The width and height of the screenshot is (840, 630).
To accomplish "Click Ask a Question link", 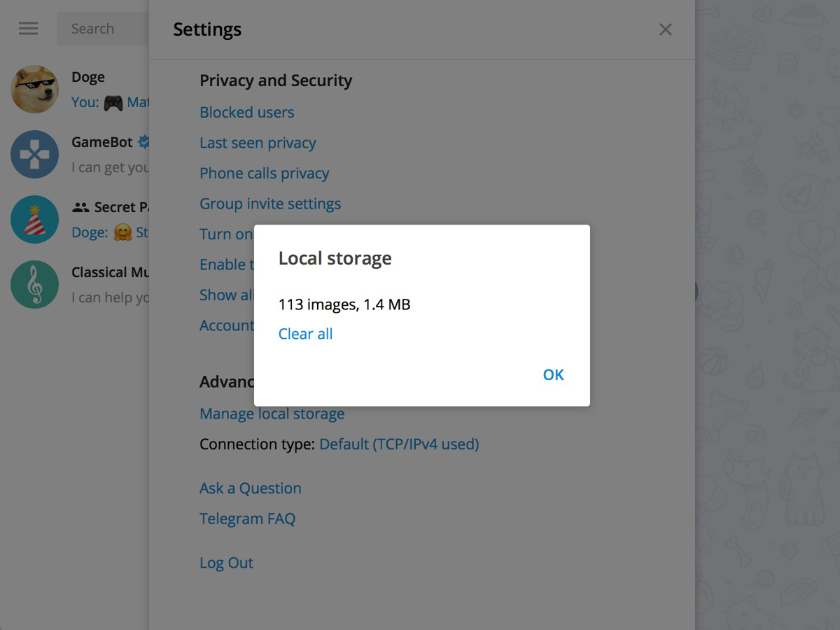I will point(250,489).
